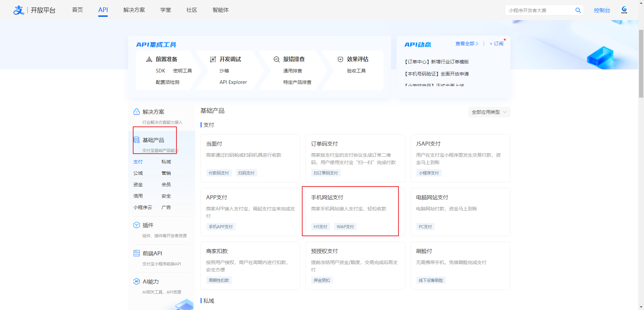The height and width of the screenshot is (310, 644).
Task: Select 广告 in sidebar categories
Action: [x=166, y=207]
